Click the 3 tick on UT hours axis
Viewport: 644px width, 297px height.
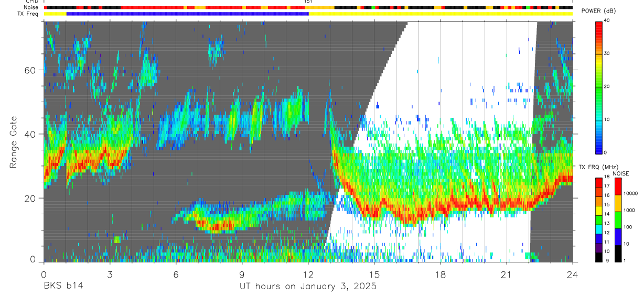point(110,274)
